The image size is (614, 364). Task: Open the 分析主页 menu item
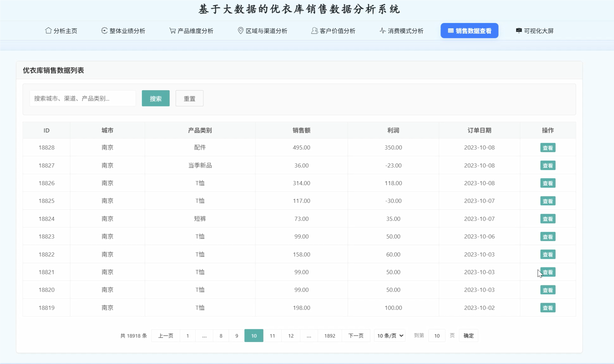tap(61, 31)
